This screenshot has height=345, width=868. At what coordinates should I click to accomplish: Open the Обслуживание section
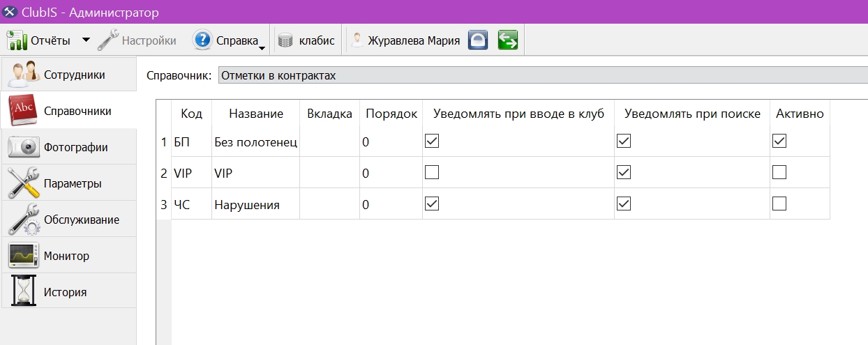[68, 220]
